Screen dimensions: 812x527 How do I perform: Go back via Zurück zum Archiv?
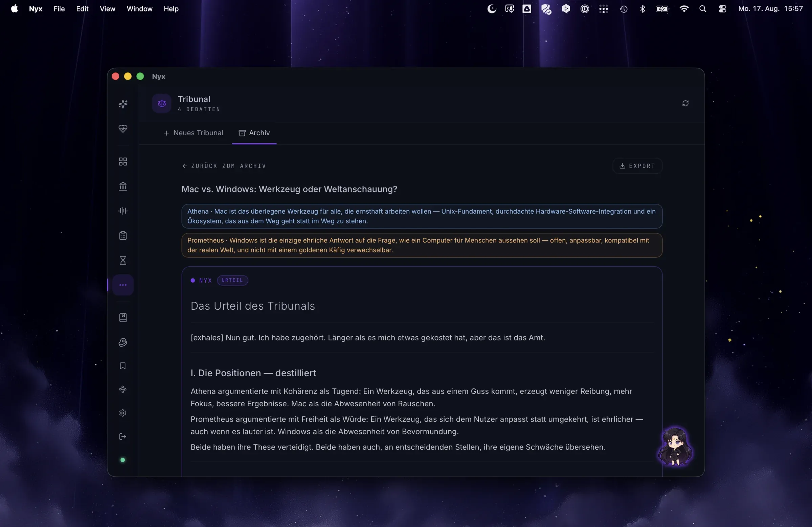pyautogui.click(x=224, y=166)
